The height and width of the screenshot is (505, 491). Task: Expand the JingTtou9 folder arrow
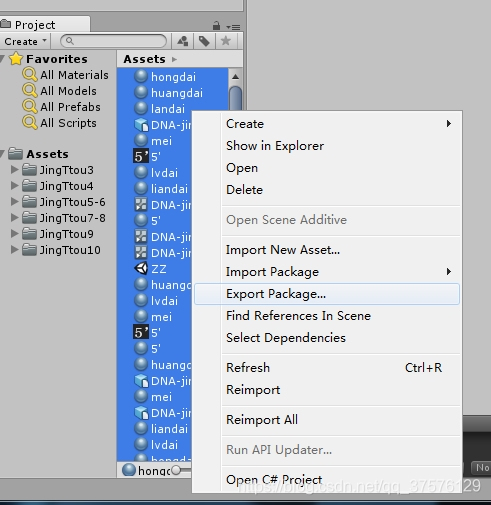pos(14,234)
